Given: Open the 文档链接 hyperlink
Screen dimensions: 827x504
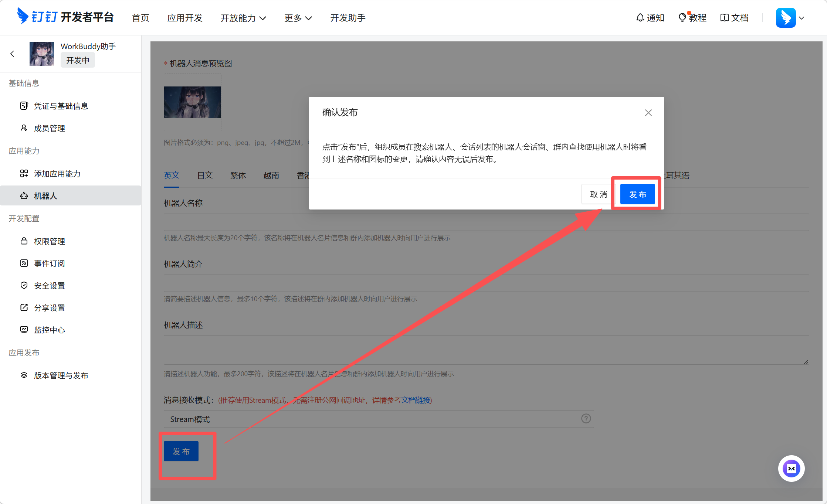Looking at the screenshot, I should click(416, 400).
